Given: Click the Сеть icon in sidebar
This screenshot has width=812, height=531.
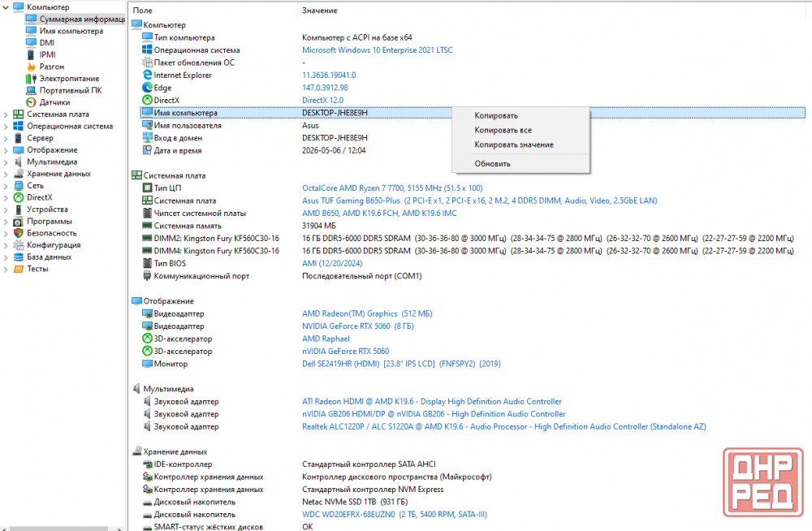Looking at the screenshot, I should point(19,185).
